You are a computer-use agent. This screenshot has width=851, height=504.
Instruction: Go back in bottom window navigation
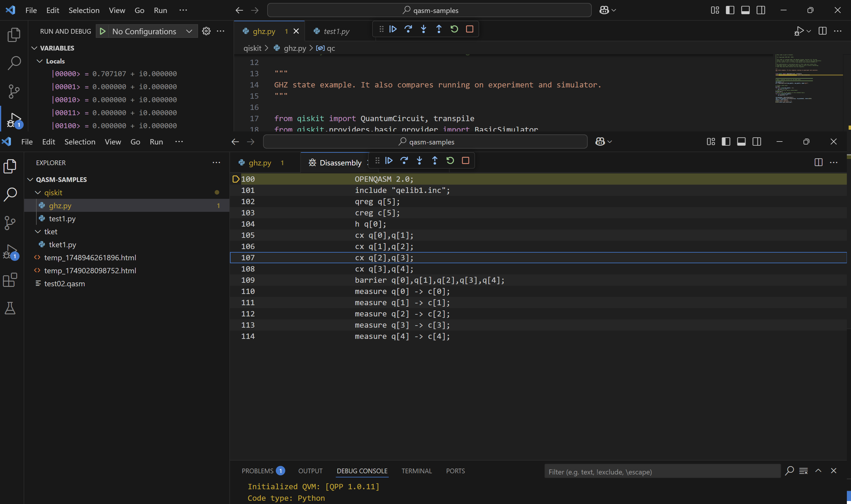[x=235, y=142]
